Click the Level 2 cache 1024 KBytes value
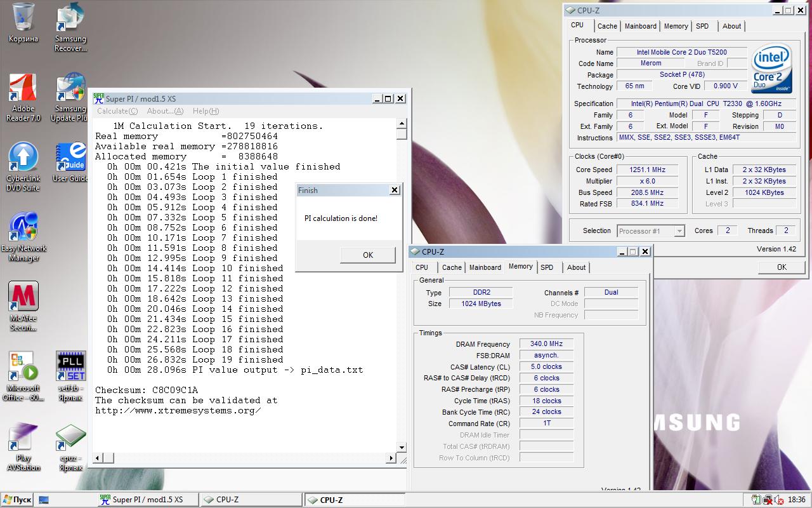812x508 pixels. [x=764, y=192]
